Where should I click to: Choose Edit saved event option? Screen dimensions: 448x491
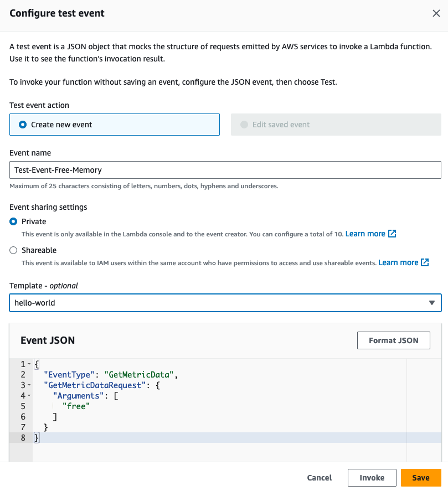pos(336,125)
